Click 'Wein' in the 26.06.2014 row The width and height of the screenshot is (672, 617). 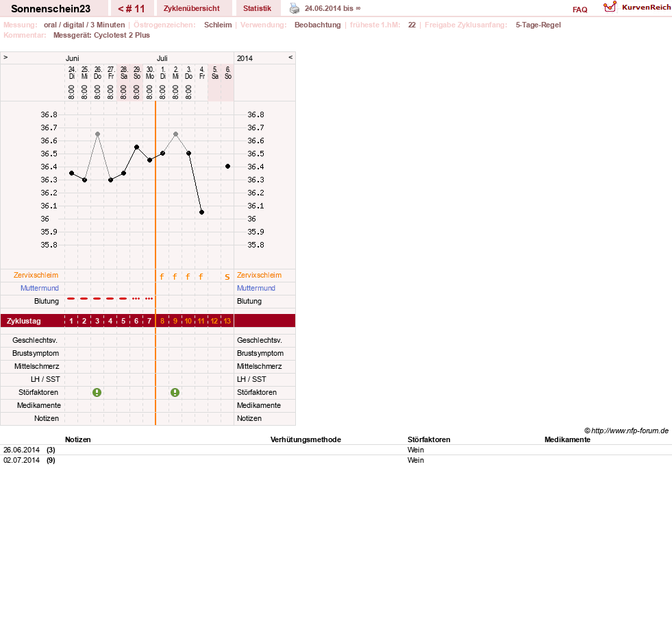coord(416,450)
